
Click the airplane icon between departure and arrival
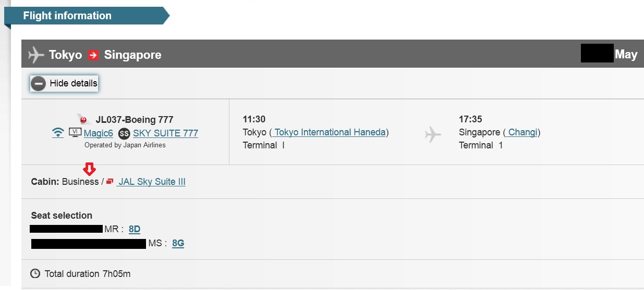[433, 135]
